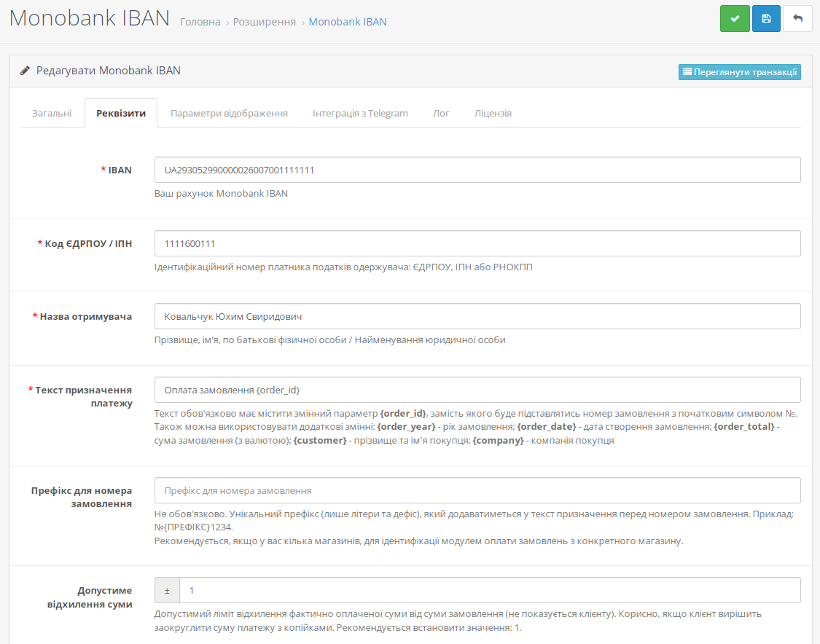The height and width of the screenshot is (644, 820).
Task: Edit the Назва отримувача field
Action: pyautogui.click(x=477, y=317)
